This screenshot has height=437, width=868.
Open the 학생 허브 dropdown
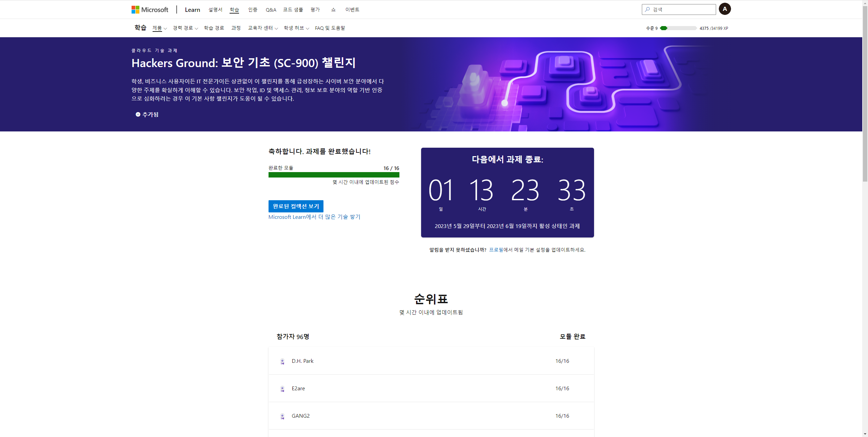[x=296, y=28]
